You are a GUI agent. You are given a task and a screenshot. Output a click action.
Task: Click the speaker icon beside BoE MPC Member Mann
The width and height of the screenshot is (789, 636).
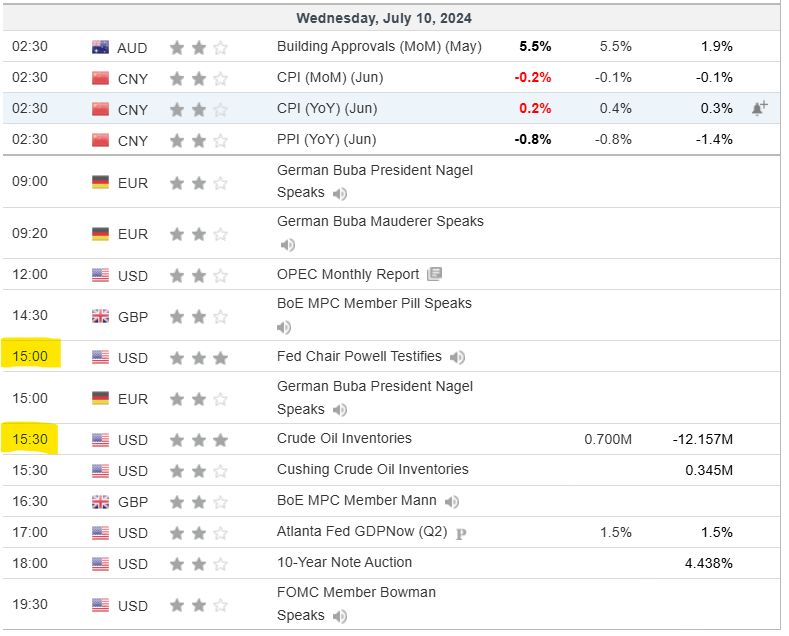[x=452, y=501]
